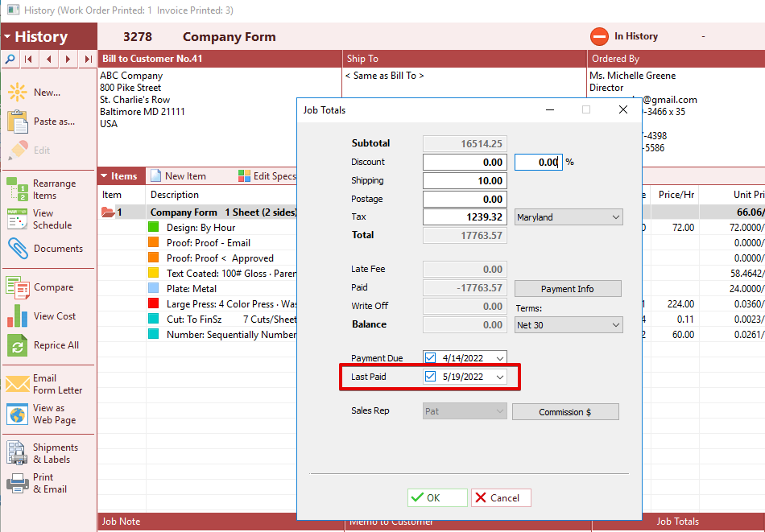
Task: Click the Postage amount field
Action: click(465, 199)
